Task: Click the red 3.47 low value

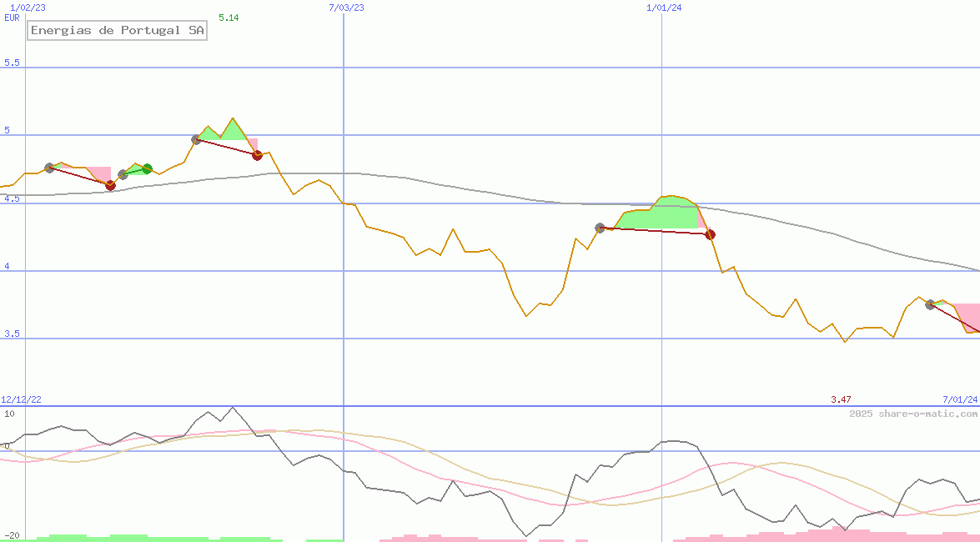Action: point(841,400)
